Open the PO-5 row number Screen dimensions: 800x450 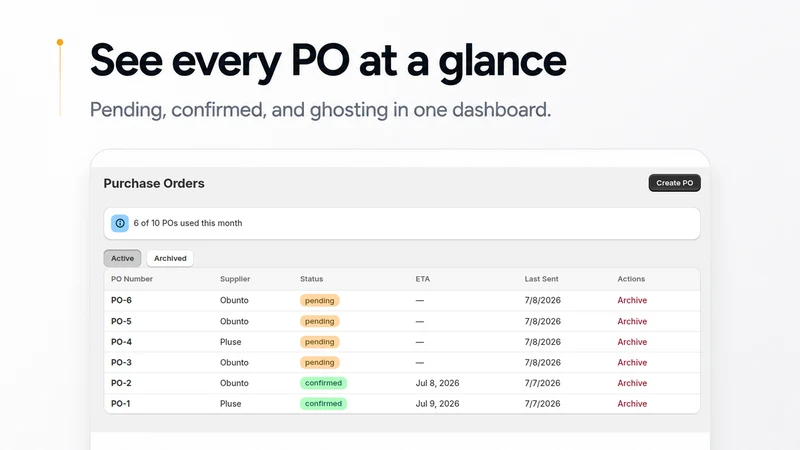121,321
